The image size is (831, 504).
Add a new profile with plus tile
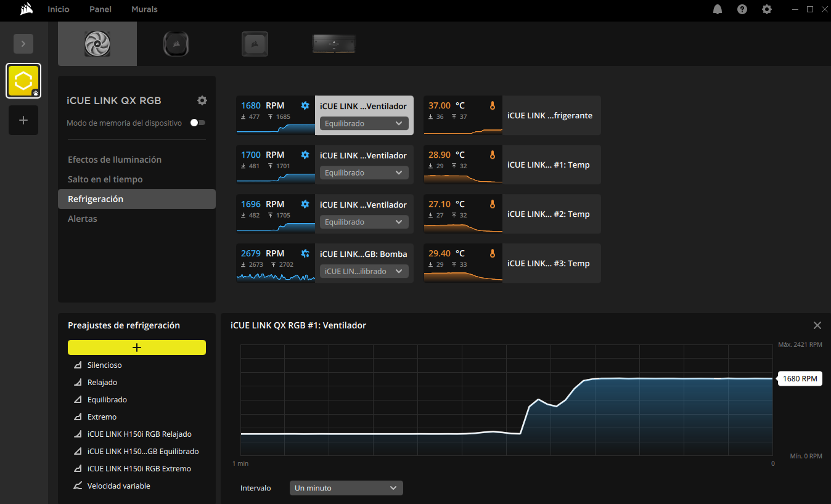[23, 120]
